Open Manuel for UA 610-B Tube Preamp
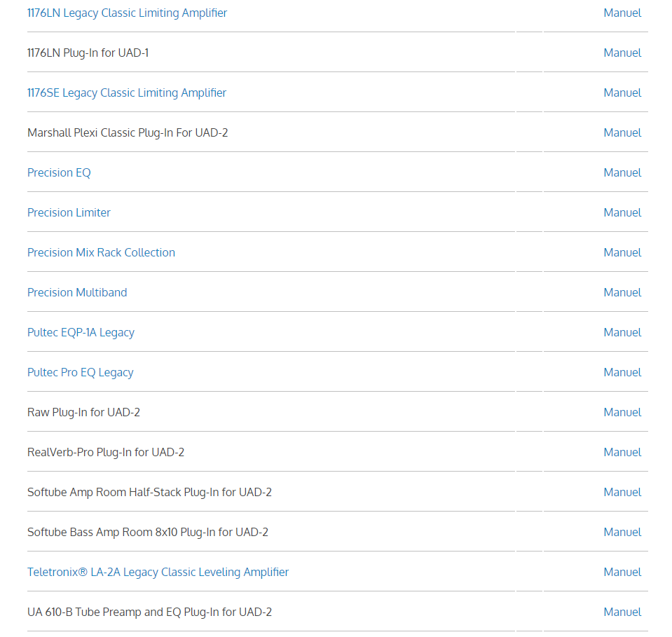The height and width of the screenshot is (637, 672). point(622,612)
